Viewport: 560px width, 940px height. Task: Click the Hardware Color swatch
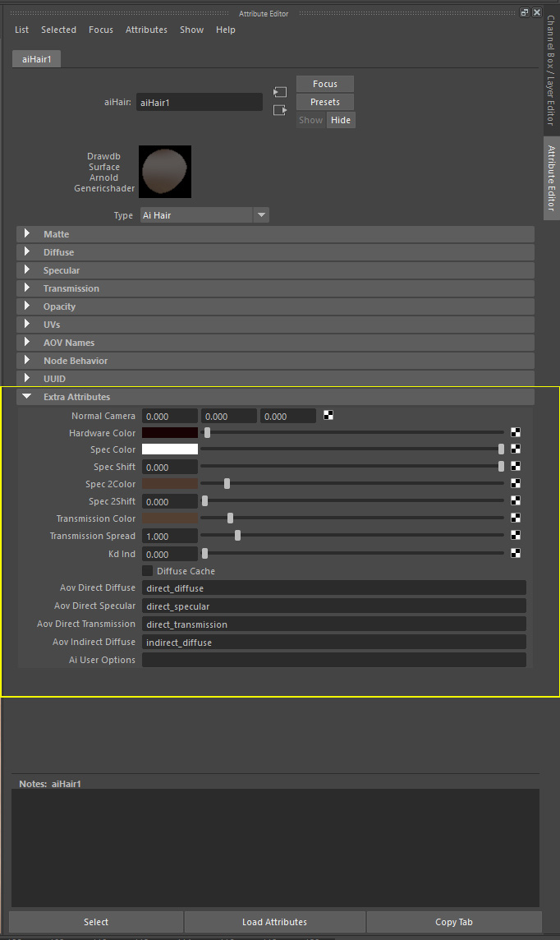pos(169,432)
